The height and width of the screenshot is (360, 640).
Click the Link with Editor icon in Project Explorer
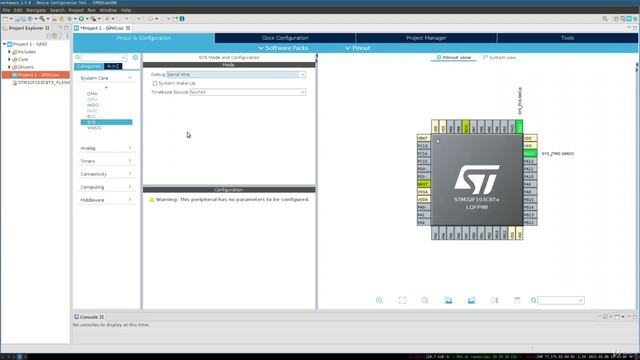pyautogui.click(x=54, y=36)
